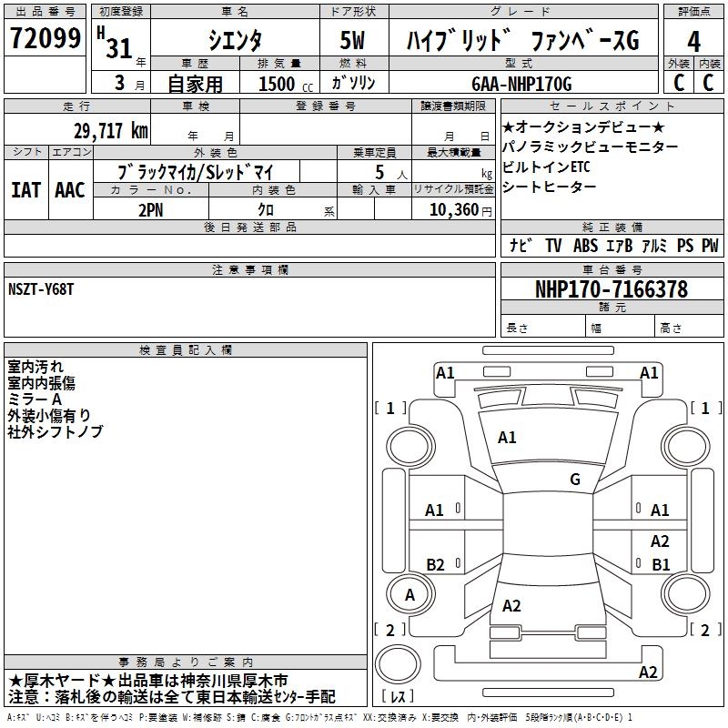Click the ABS equipment label
Viewport: 728px width, 728px height.
click(585, 246)
